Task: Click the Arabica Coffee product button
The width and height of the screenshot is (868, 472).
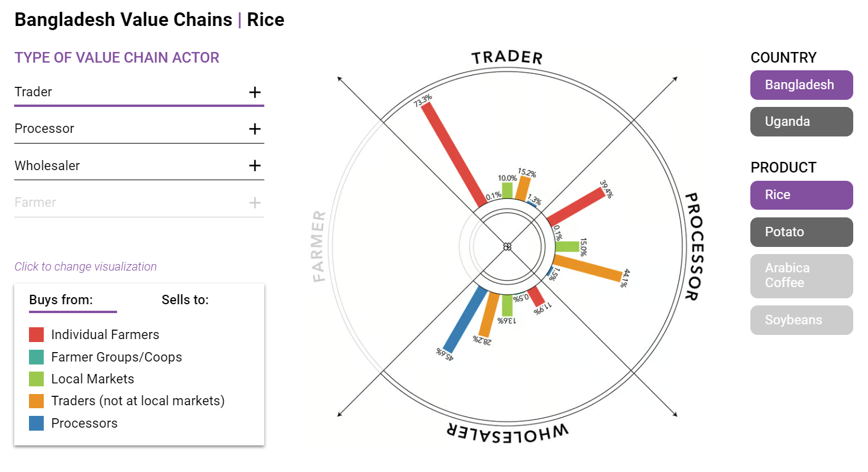Action: click(x=801, y=275)
